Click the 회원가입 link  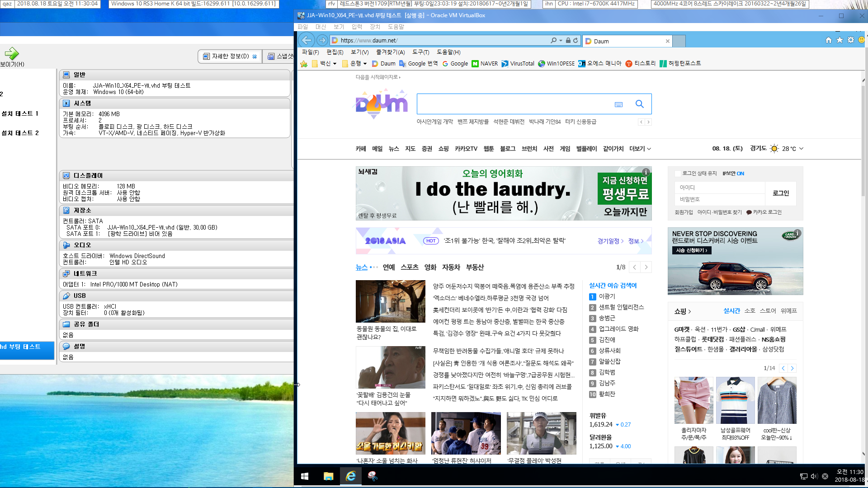pyautogui.click(x=684, y=212)
